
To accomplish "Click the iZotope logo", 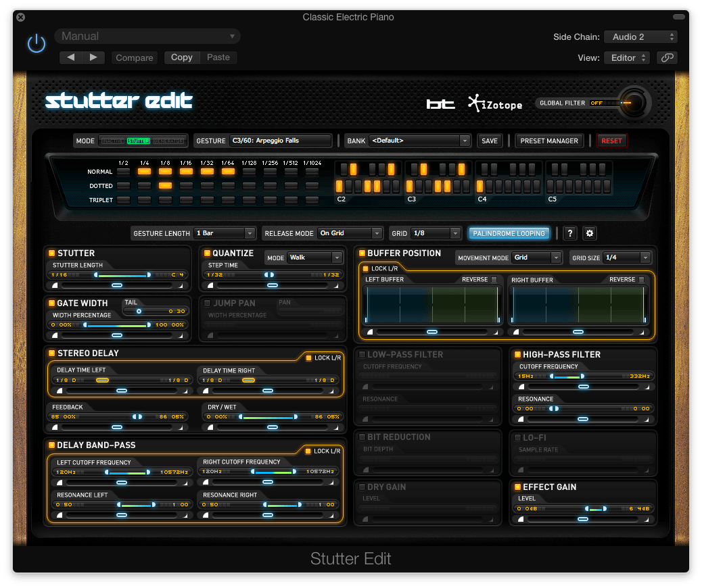I will tap(495, 103).
